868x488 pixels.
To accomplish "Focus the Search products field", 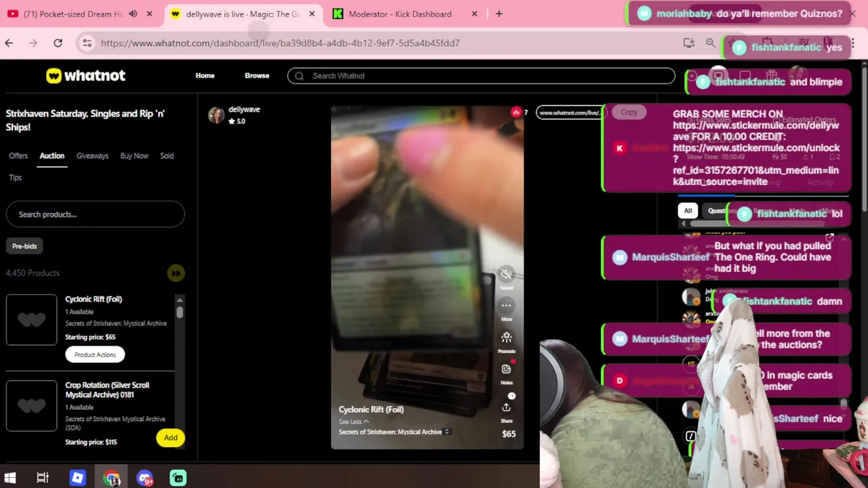I will click(95, 214).
